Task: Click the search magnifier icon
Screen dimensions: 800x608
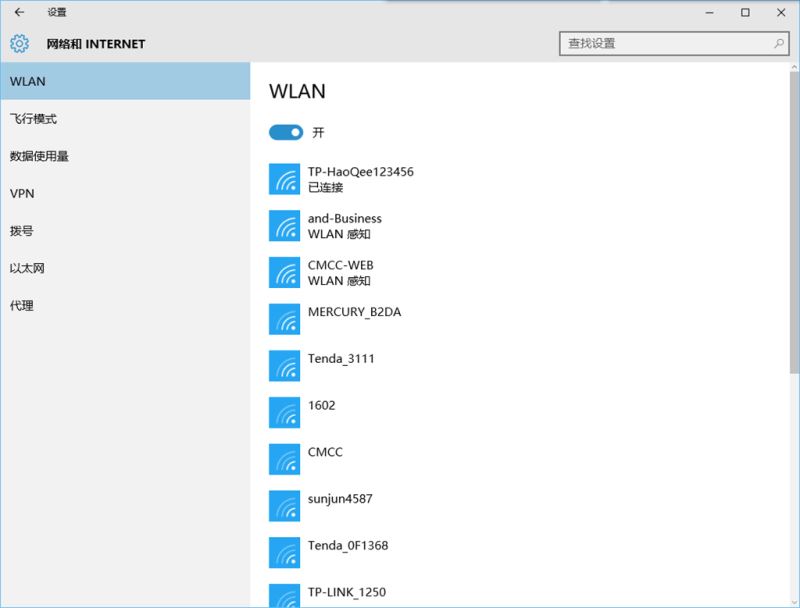Action: [x=779, y=44]
